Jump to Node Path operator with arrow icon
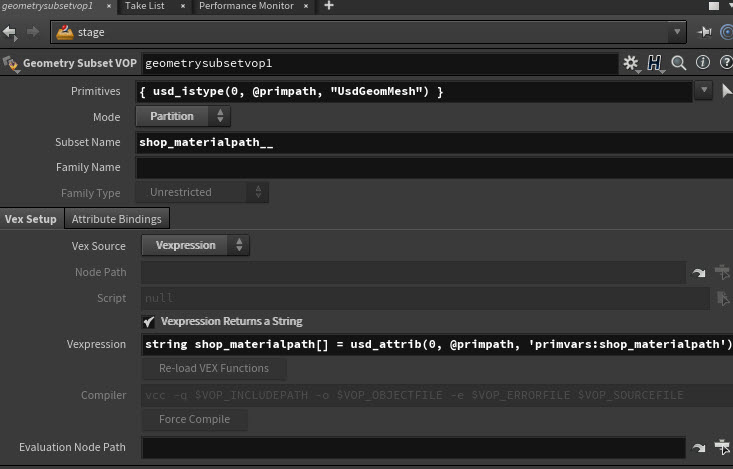The height and width of the screenshot is (469, 733). click(698, 273)
